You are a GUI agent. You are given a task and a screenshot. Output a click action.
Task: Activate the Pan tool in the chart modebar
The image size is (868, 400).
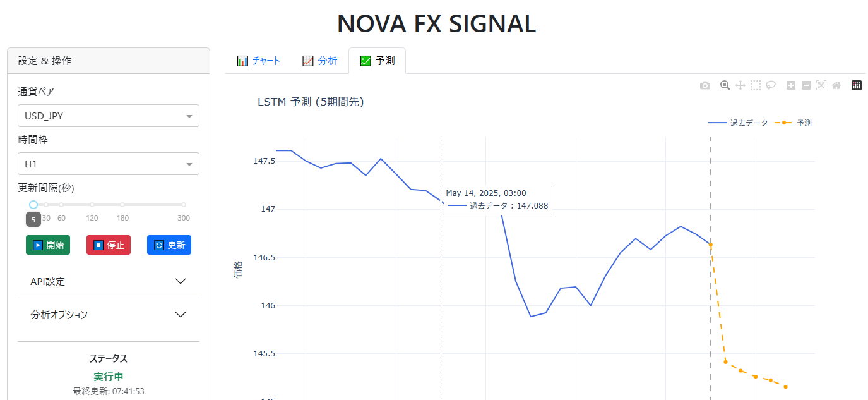(x=740, y=85)
